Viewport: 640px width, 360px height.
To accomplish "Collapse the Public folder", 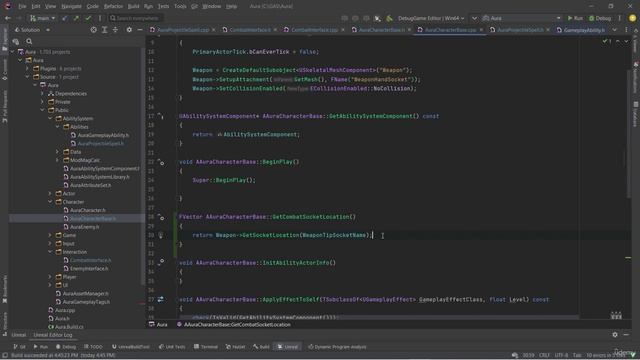I will [42, 110].
